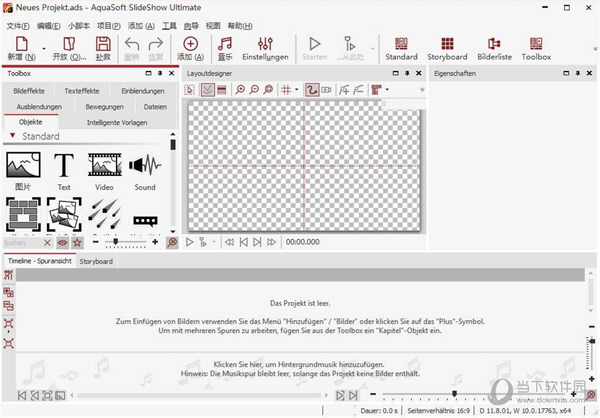Open Einstellungen settings sliders icon
This screenshot has width=600, height=418.
[x=265, y=44]
